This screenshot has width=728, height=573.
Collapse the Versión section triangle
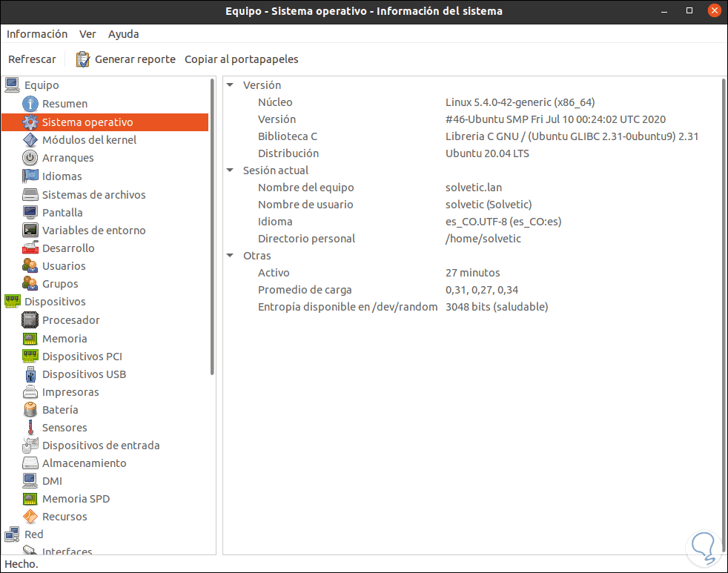click(x=231, y=85)
